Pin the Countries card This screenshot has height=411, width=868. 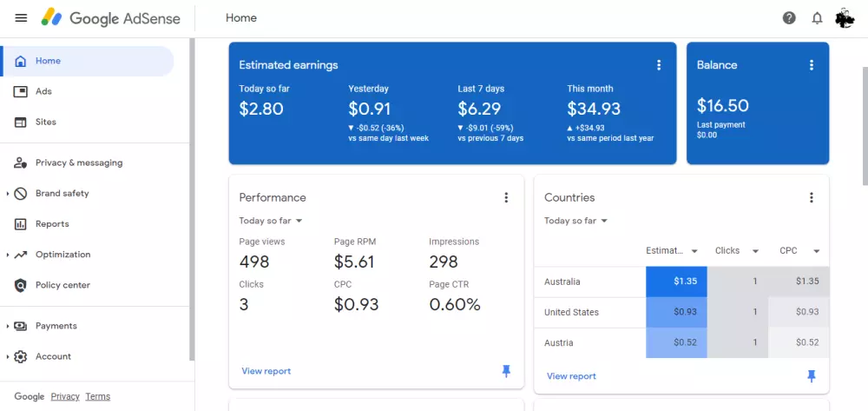(812, 375)
